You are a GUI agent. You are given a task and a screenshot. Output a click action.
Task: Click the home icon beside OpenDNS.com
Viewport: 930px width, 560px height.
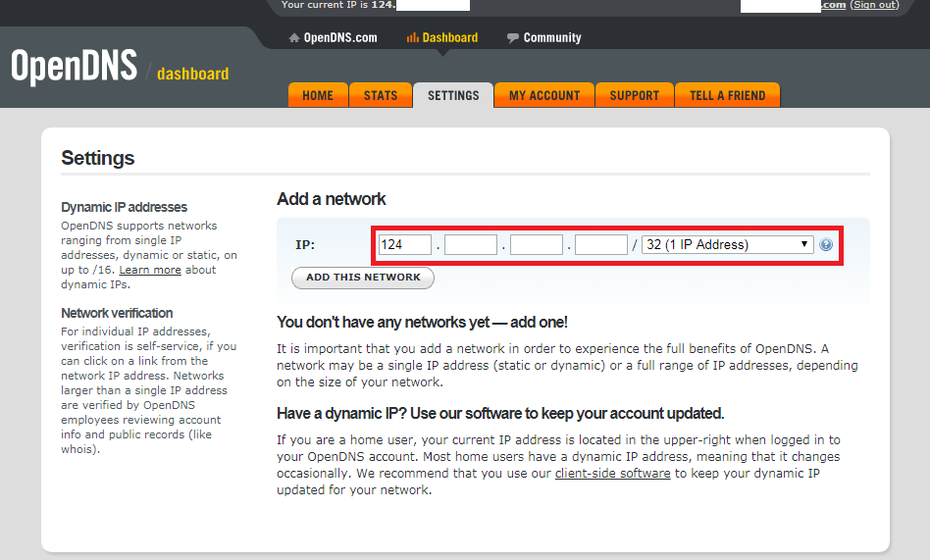(x=293, y=38)
